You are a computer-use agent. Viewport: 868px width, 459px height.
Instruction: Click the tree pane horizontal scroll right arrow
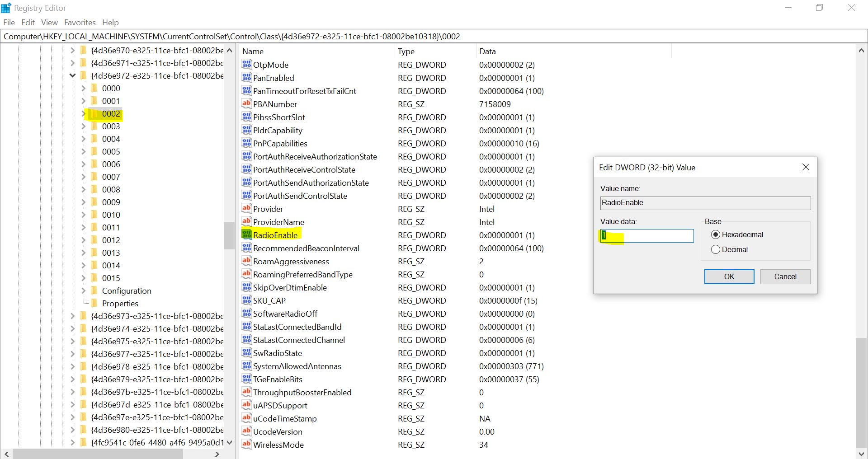pos(217,454)
